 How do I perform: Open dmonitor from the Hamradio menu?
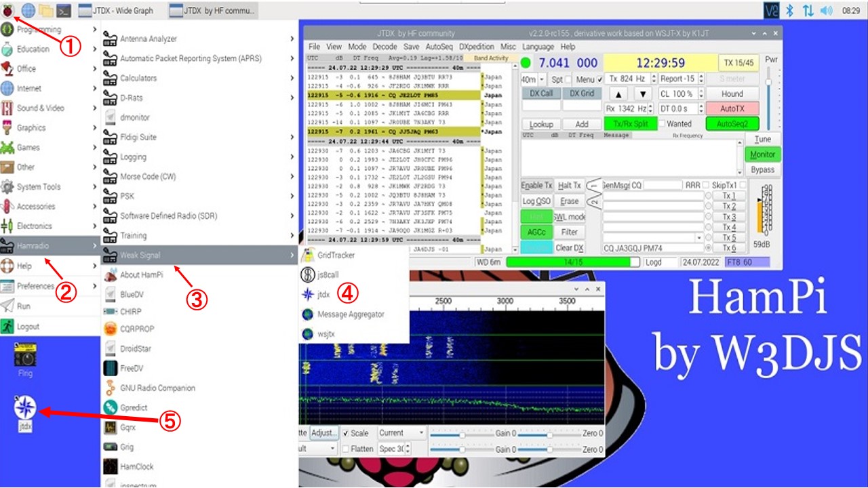pos(199,117)
